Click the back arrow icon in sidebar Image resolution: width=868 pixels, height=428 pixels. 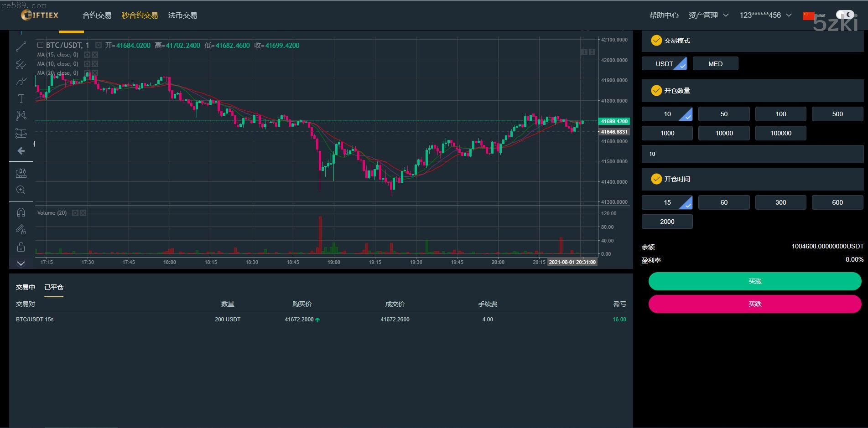point(21,151)
